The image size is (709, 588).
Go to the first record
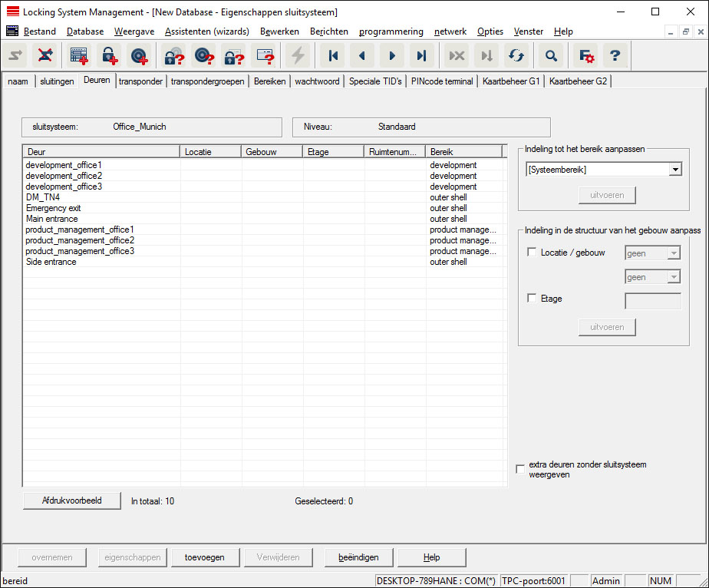tap(332, 55)
